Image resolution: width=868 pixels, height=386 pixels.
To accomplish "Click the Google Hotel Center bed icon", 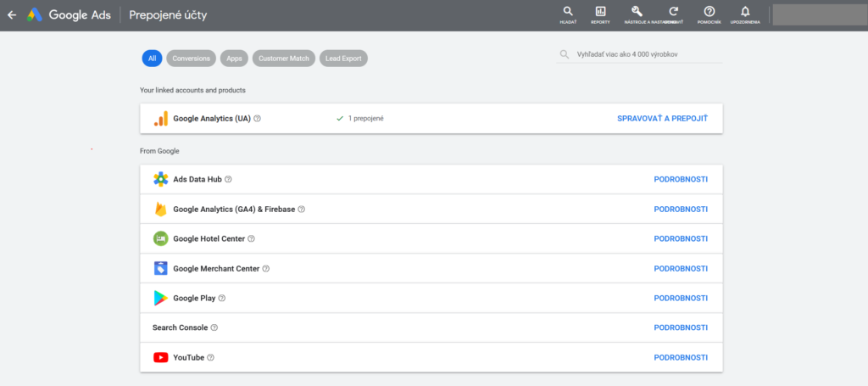I will click(x=160, y=238).
